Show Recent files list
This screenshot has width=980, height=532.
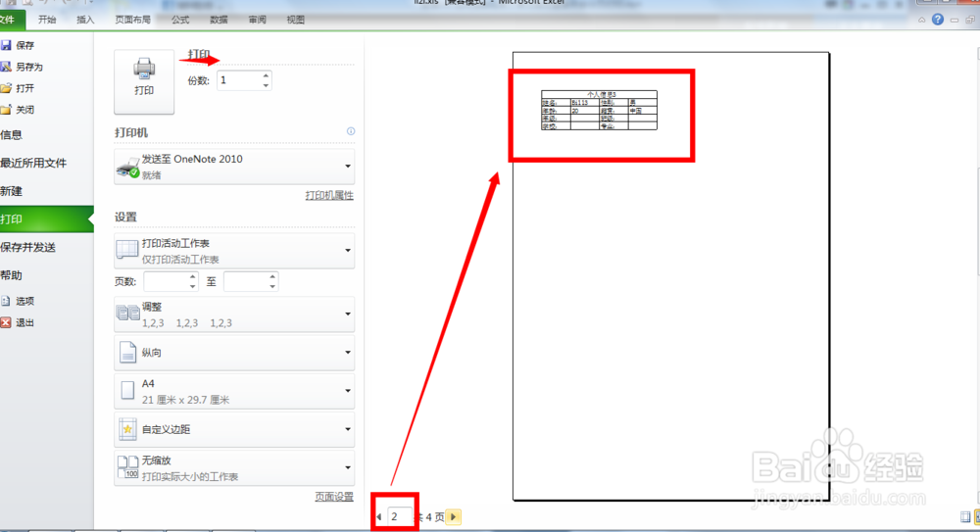pos(33,163)
